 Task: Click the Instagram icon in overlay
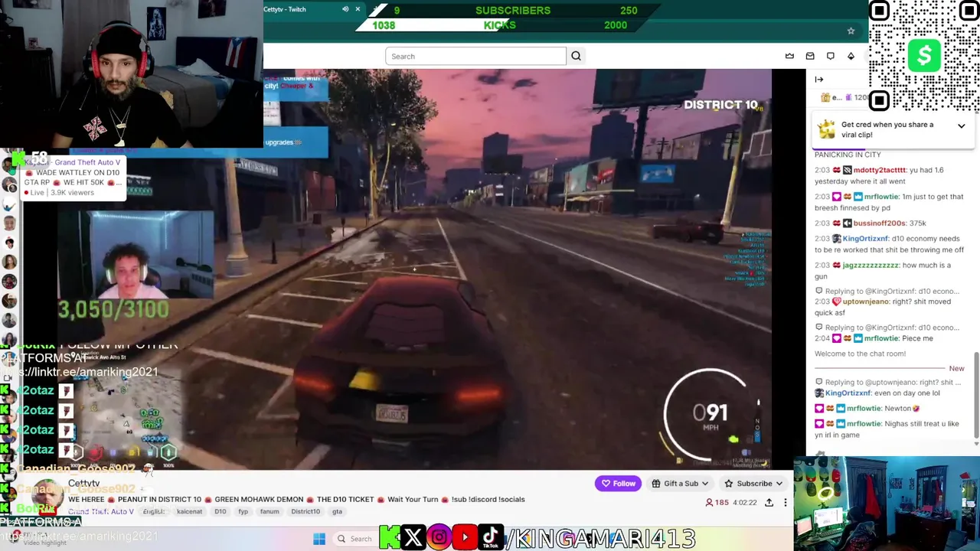439,538
